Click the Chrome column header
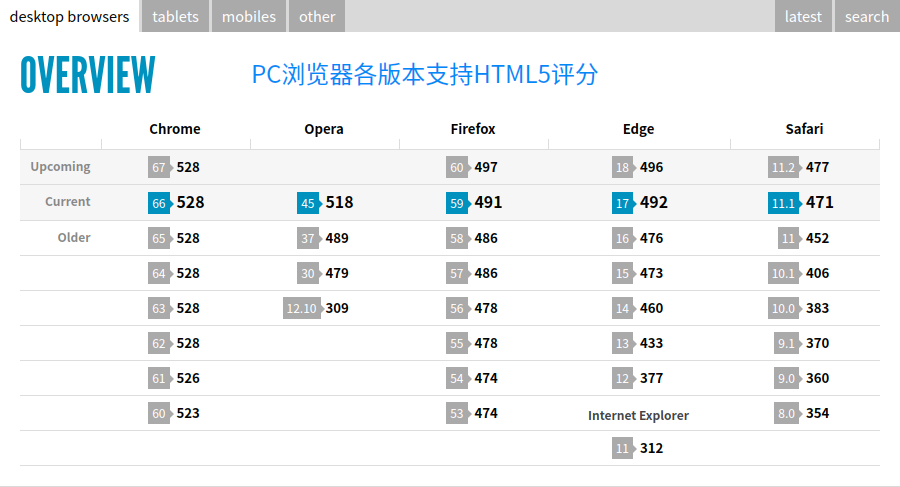Viewport: 900px width, 487px height. [x=175, y=129]
